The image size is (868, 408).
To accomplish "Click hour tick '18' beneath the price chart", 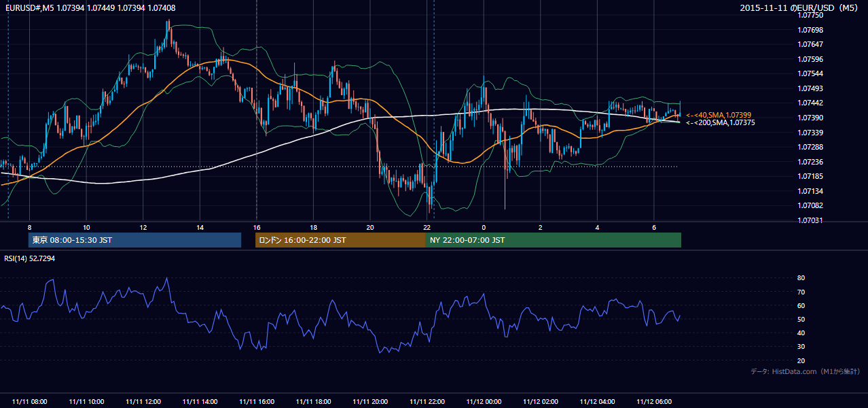I will [313, 227].
